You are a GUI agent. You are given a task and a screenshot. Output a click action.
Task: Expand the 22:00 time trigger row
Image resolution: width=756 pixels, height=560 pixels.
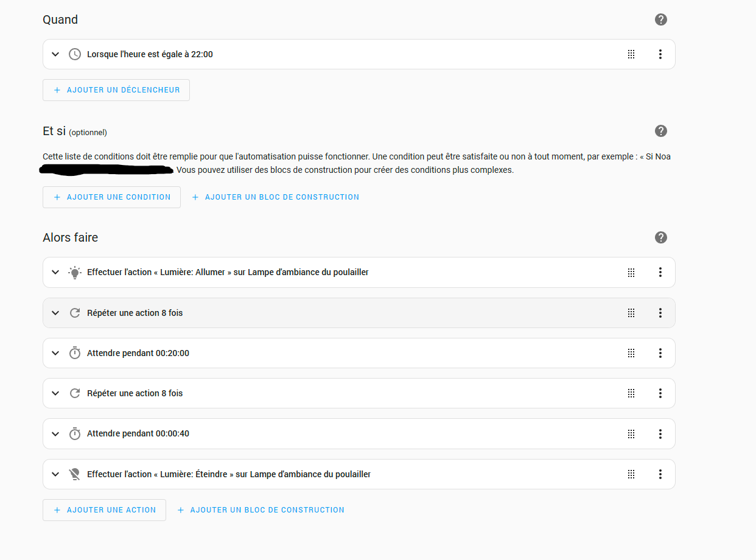coord(55,54)
